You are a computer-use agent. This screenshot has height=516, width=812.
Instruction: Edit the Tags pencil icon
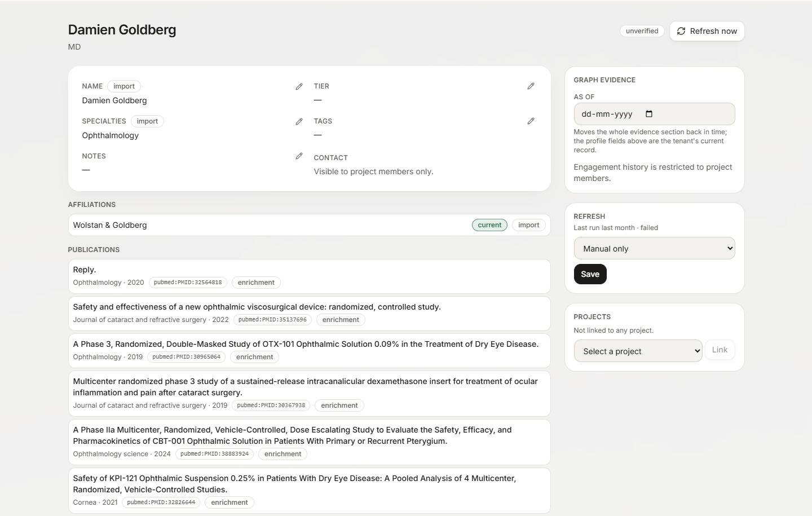[531, 121]
